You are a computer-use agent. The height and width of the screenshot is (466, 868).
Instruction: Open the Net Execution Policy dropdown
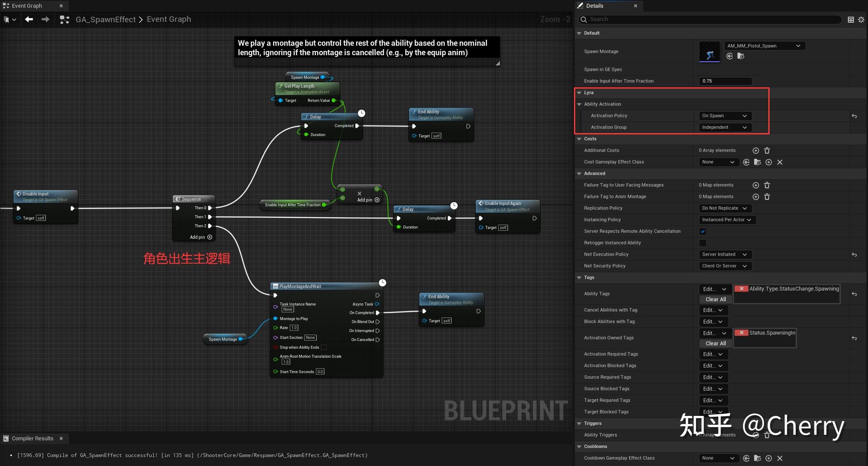[x=724, y=255]
